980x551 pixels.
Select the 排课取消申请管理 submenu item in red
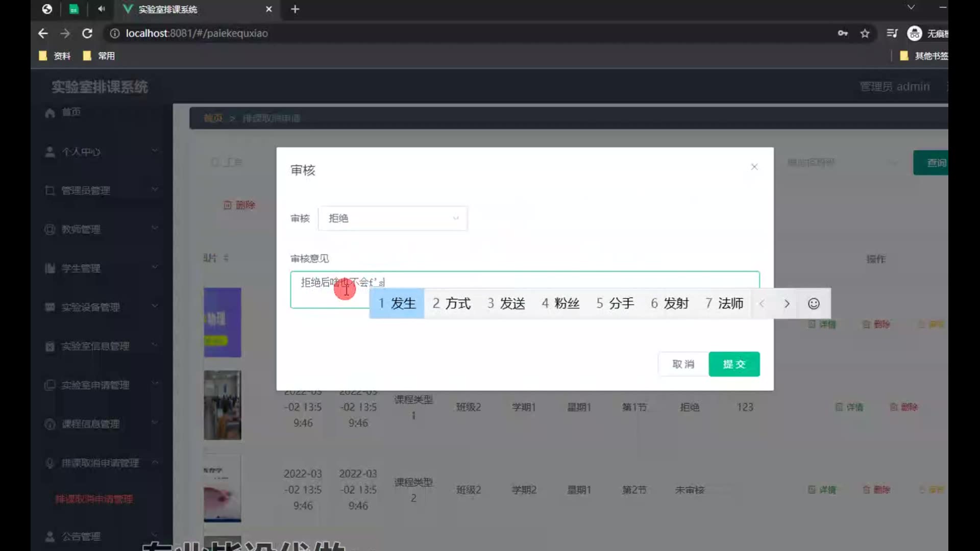pyautogui.click(x=94, y=499)
